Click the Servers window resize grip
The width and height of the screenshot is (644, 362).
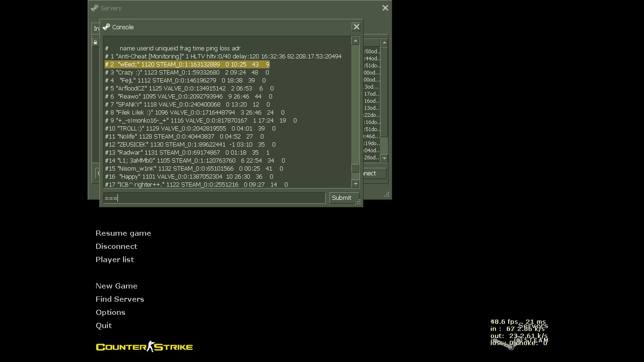click(x=387, y=194)
